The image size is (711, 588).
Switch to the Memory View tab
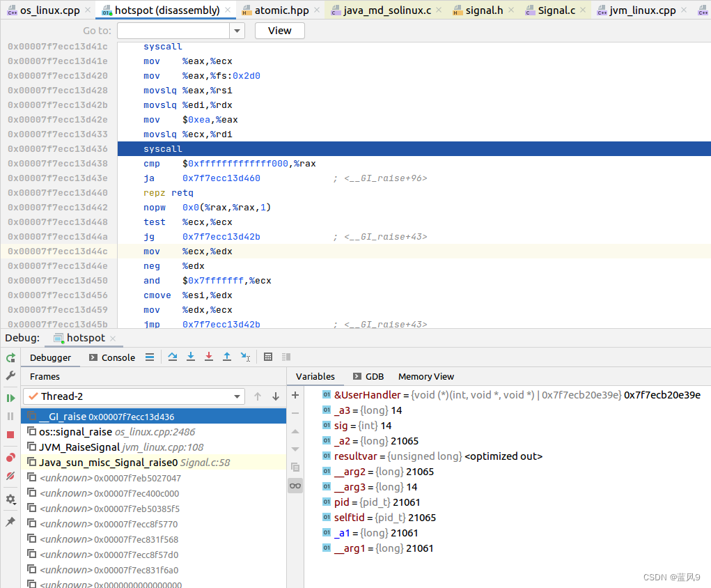point(425,376)
